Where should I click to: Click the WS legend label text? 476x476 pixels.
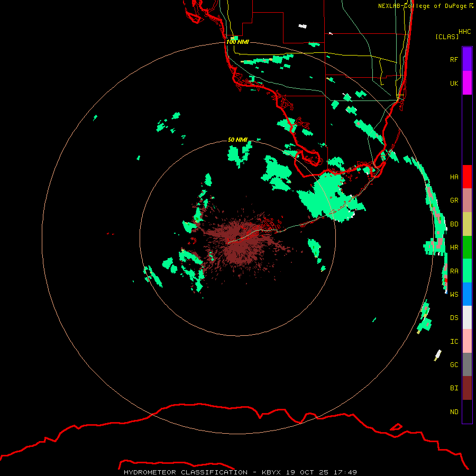[x=454, y=295]
